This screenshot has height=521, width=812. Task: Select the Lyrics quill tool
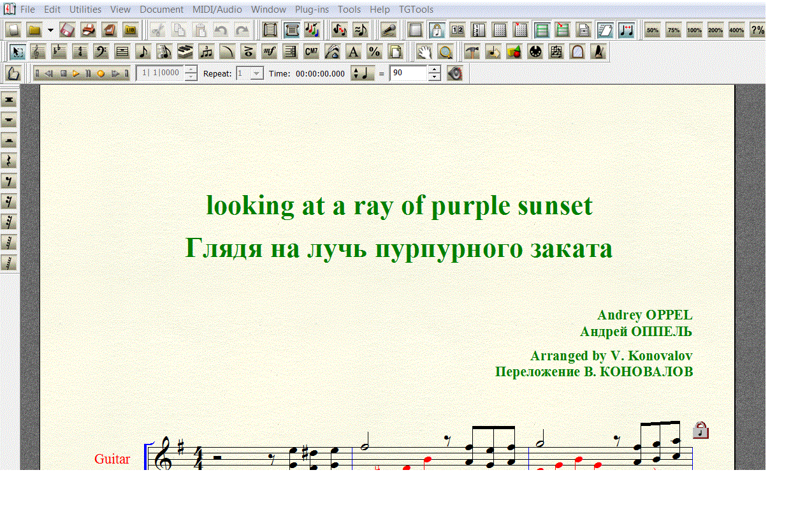pos(333,52)
